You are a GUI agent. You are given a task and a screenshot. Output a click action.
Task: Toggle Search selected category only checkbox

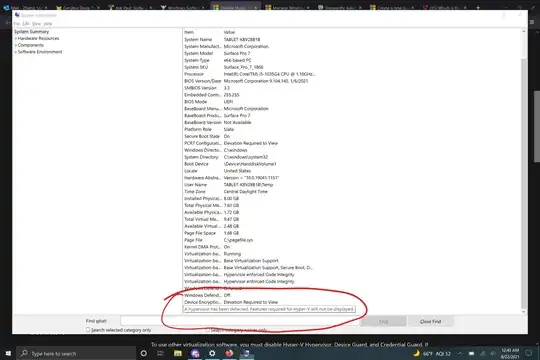[88, 330]
